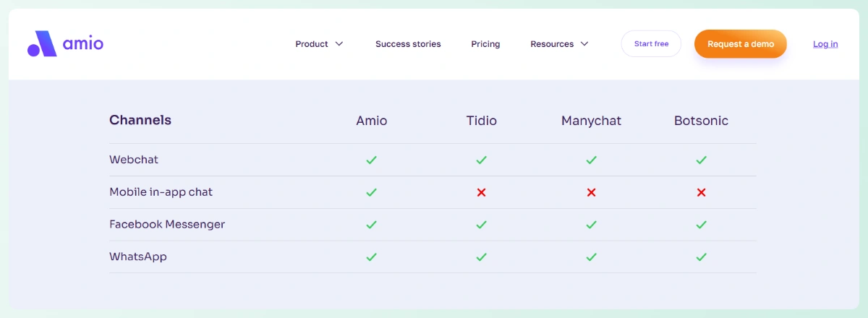The width and height of the screenshot is (868, 318).
Task: Click Botsonic's WhatsApp checkmark
Action: (x=701, y=257)
